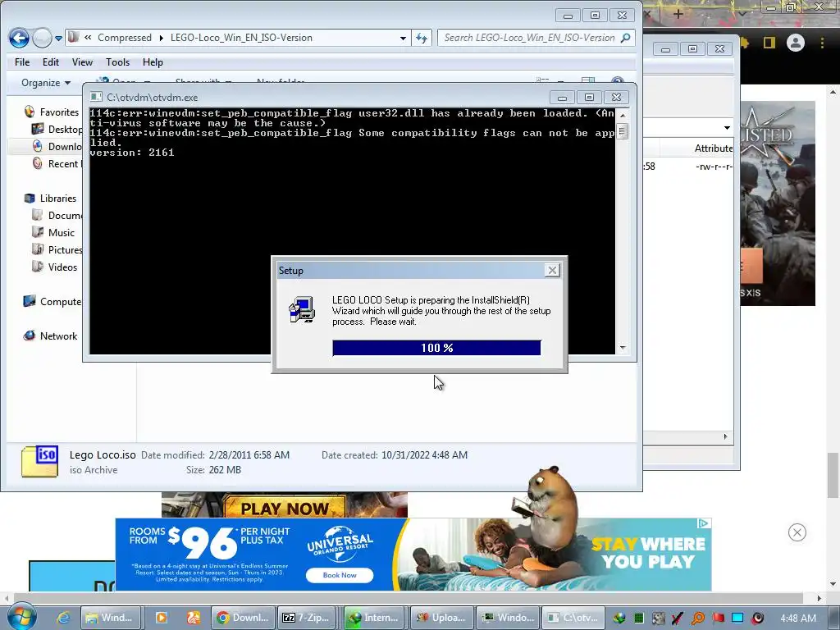Open a new Chrome tab with plus button

[678, 15]
